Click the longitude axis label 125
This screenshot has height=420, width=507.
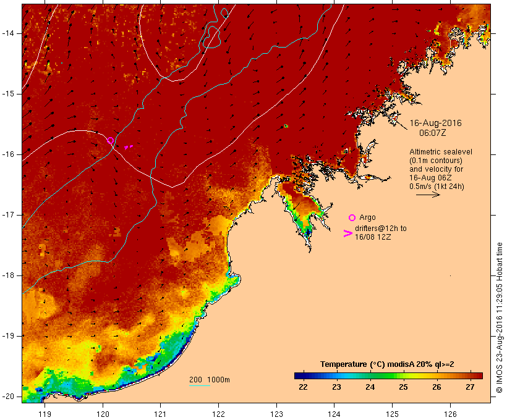click(393, 414)
